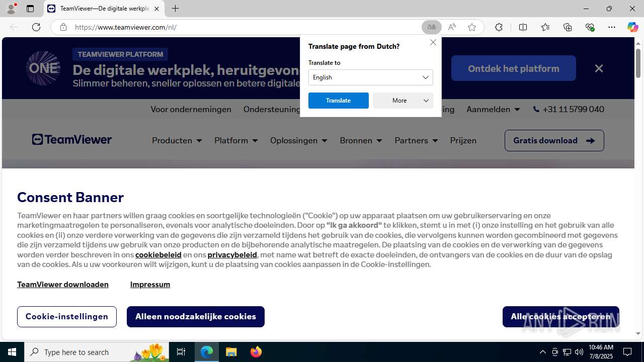Open the Impressum link
Image resolution: width=644 pixels, height=362 pixels.
(150, 285)
